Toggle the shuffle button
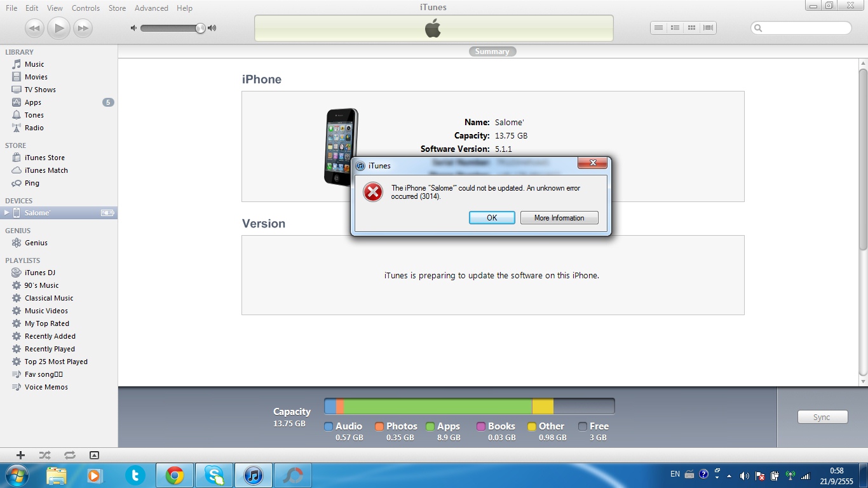This screenshot has width=868, height=488. click(44, 455)
